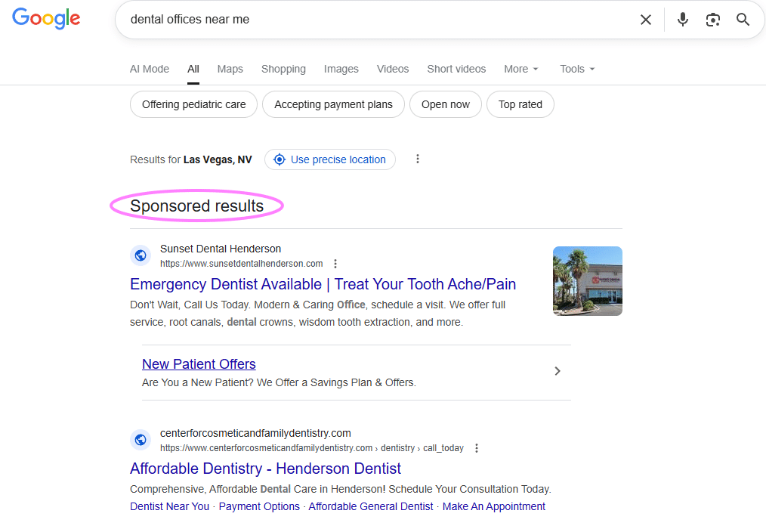This screenshot has width=766, height=532.
Task: Switch to the Maps tab
Action: [x=230, y=69]
